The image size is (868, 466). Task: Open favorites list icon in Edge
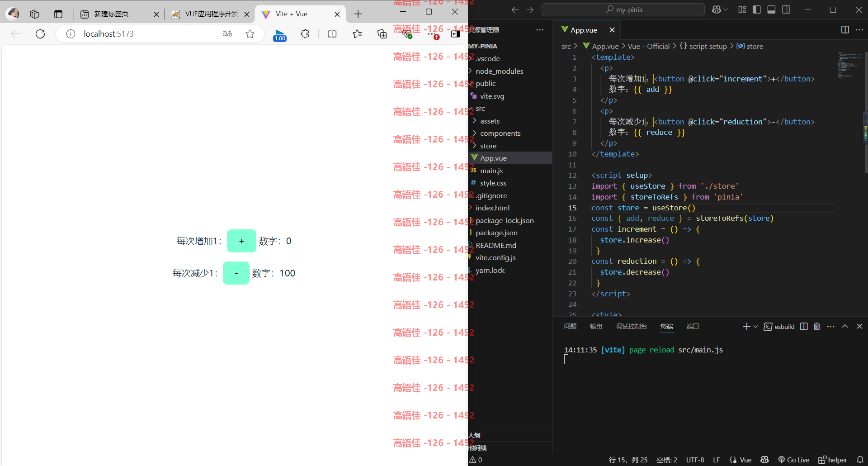pyautogui.click(x=357, y=34)
